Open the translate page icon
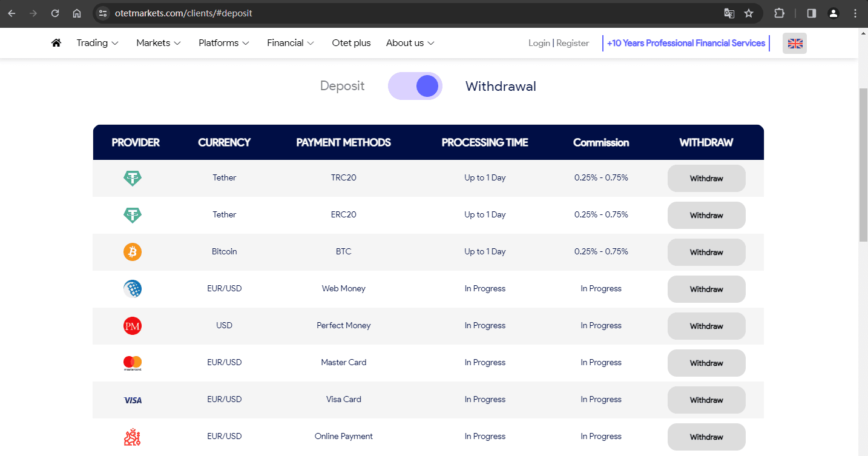868x456 pixels. [729, 13]
